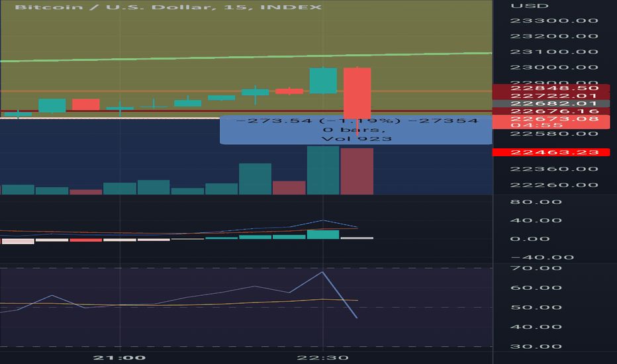The image size is (617, 364).
Task: Click the 'Vol 923' measurement text
Action: point(357,139)
